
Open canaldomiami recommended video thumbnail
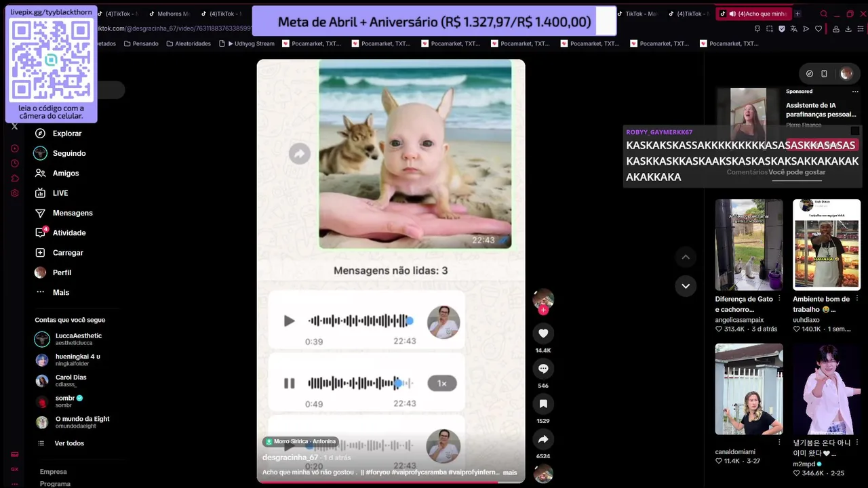point(749,389)
